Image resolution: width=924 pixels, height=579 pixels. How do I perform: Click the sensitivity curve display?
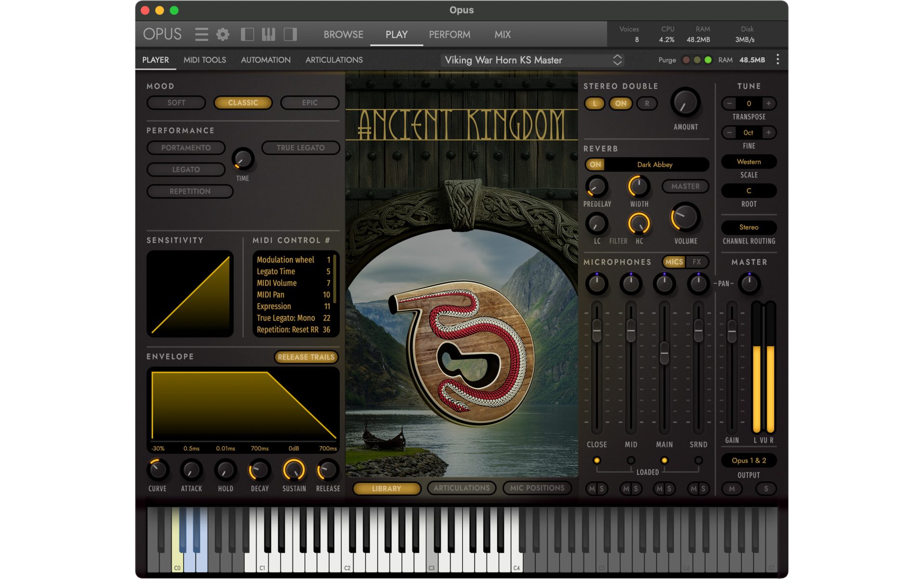coord(190,294)
